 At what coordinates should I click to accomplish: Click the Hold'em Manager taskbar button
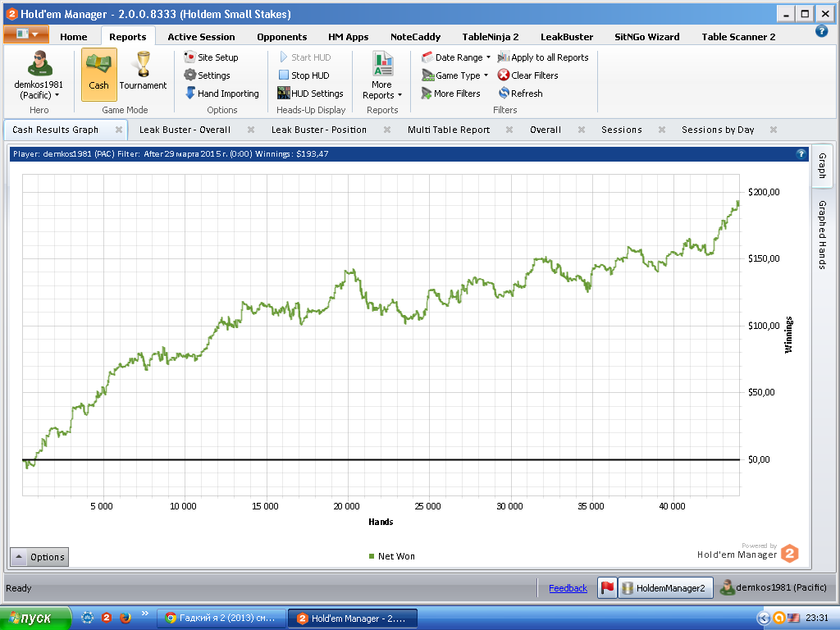(353, 619)
